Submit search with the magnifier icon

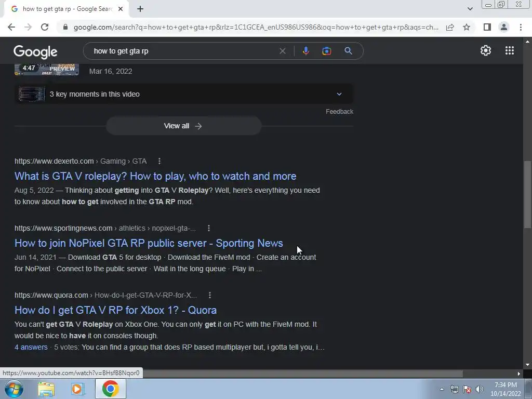point(348,51)
